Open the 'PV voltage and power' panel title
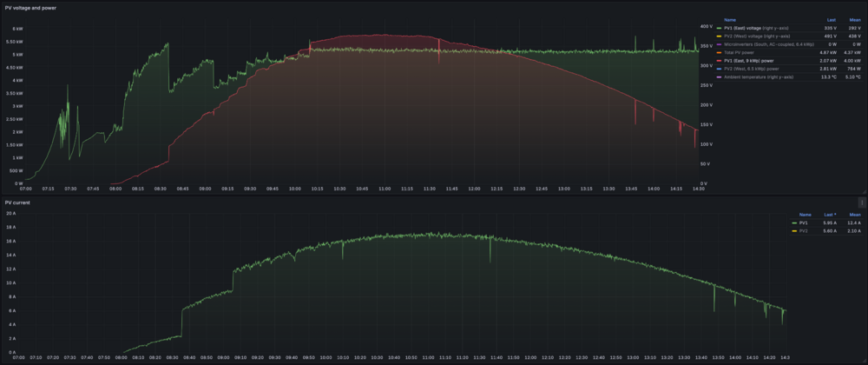Image resolution: width=868 pixels, height=365 pixels. coord(30,8)
